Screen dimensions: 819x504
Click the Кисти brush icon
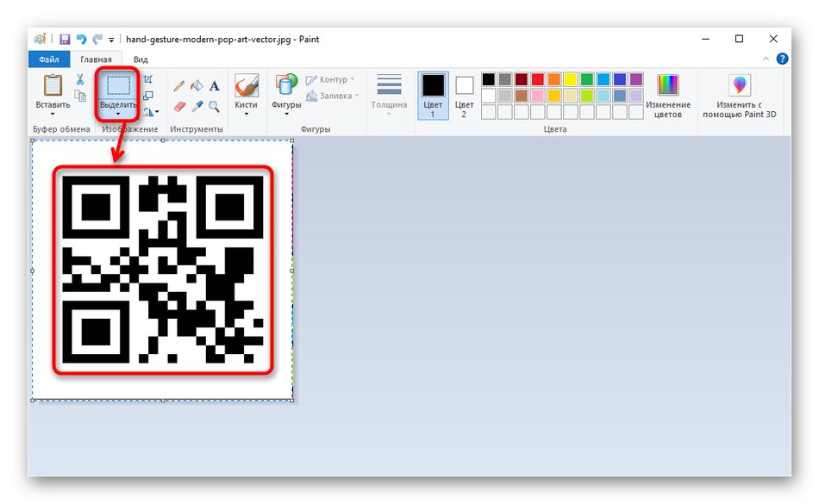coord(247,85)
